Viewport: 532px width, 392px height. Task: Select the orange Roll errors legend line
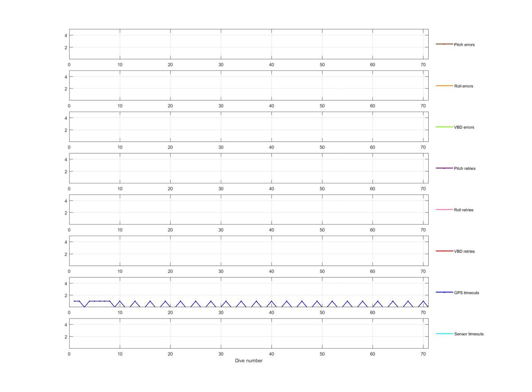(444, 85)
